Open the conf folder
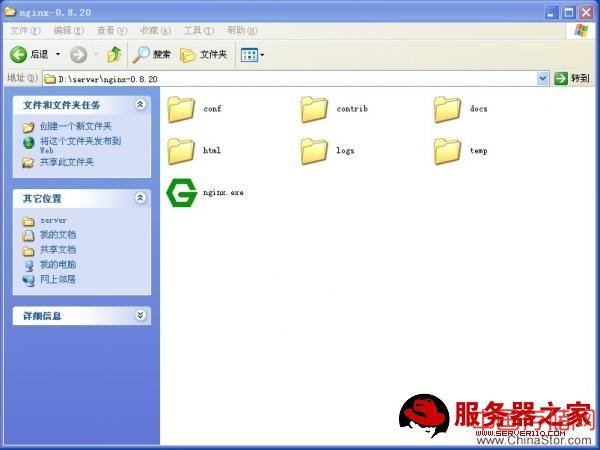 [181, 108]
